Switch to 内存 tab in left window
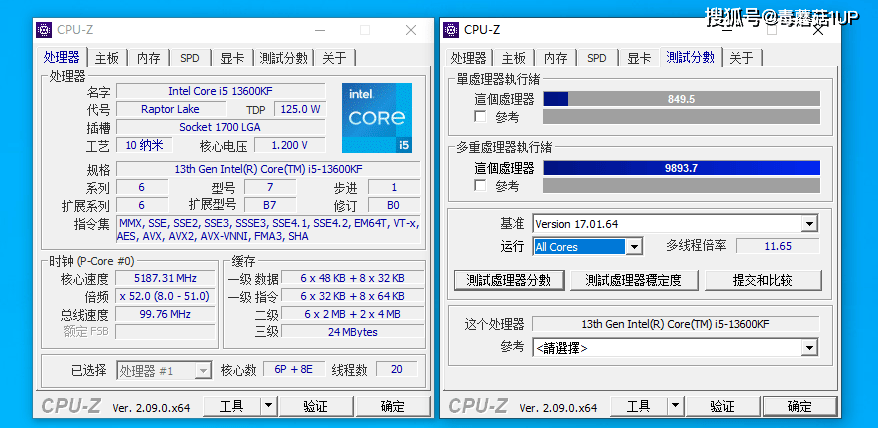Image resolution: width=878 pixels, height=428 pixels. (148, 58)
